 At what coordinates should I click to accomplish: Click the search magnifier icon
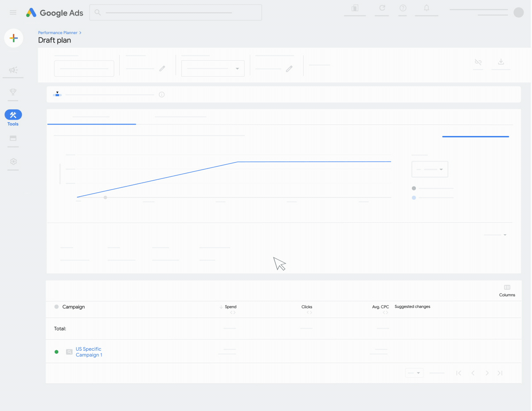(x=98, y=13)
